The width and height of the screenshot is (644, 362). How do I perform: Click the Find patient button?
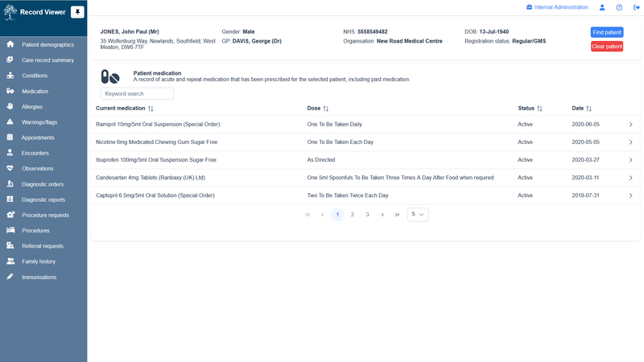(607, 32)
